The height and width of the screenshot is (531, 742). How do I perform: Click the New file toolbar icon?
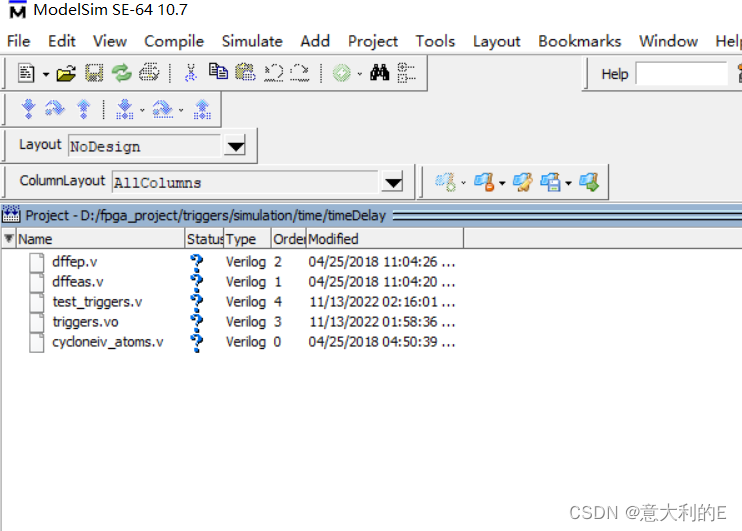(26, 73)
